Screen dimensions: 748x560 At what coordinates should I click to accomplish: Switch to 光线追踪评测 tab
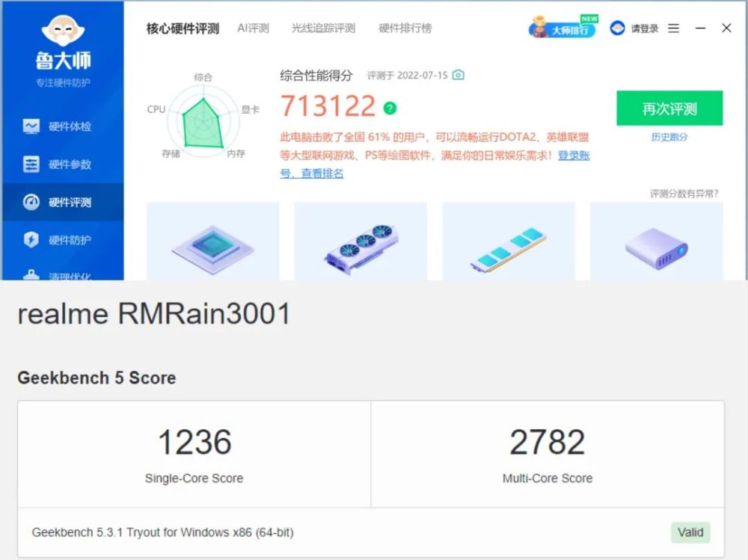click(323, 28)
